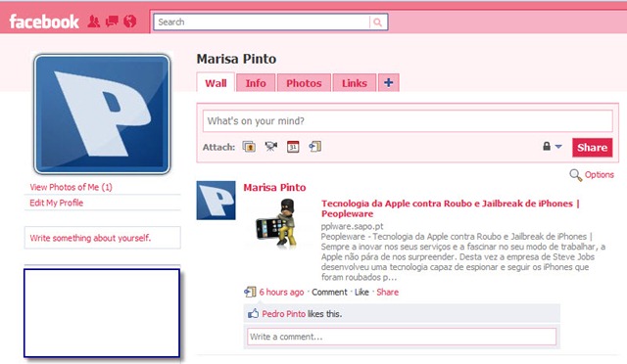Open the Links tab
The height and width of the screenshot is (364, 627).
tap(355, 83)
